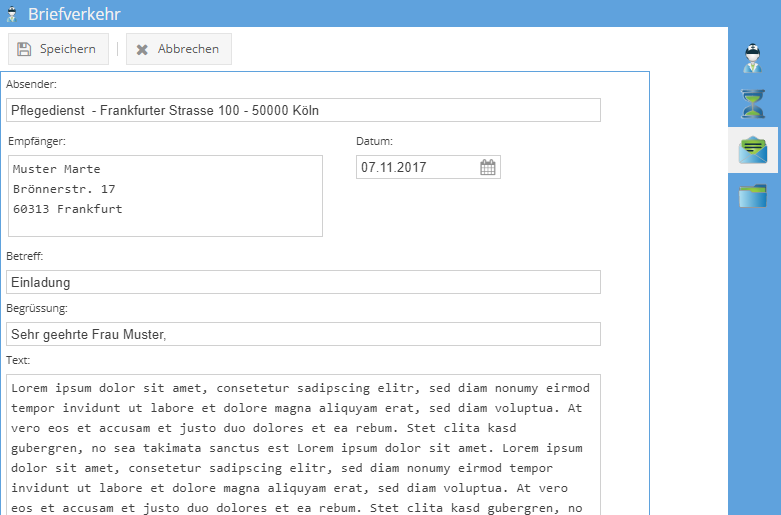Click into the Absender field
This screenshot has height=515, width=781.
[303, 110]
